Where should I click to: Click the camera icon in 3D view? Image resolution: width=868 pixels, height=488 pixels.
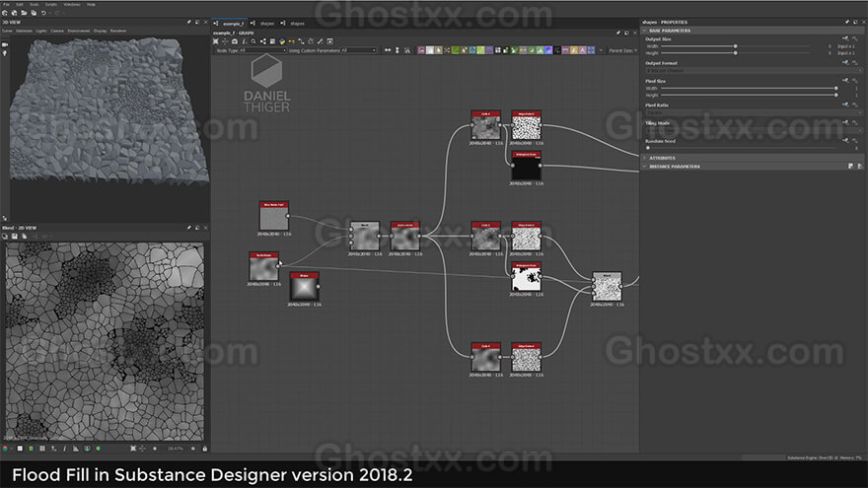(x=5, y=44)
